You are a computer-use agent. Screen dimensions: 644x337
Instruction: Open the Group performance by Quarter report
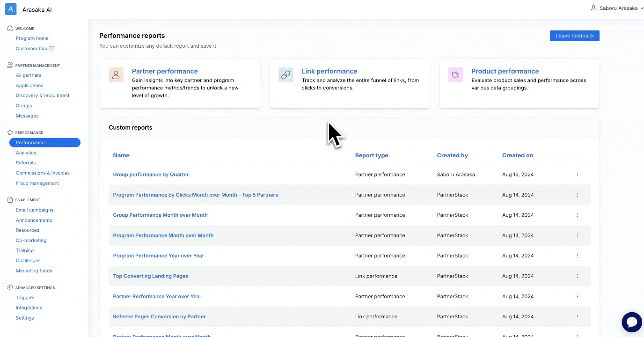151,175
